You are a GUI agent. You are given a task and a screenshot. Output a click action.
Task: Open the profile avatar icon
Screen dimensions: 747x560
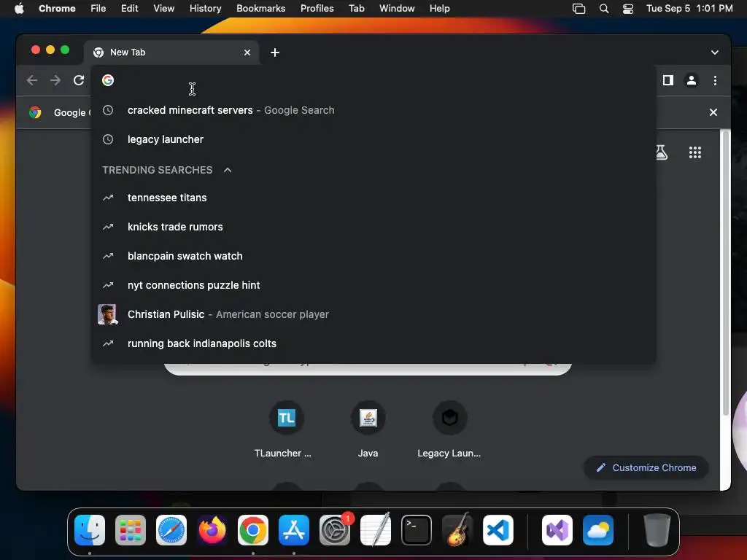click(x=692, y=80)
